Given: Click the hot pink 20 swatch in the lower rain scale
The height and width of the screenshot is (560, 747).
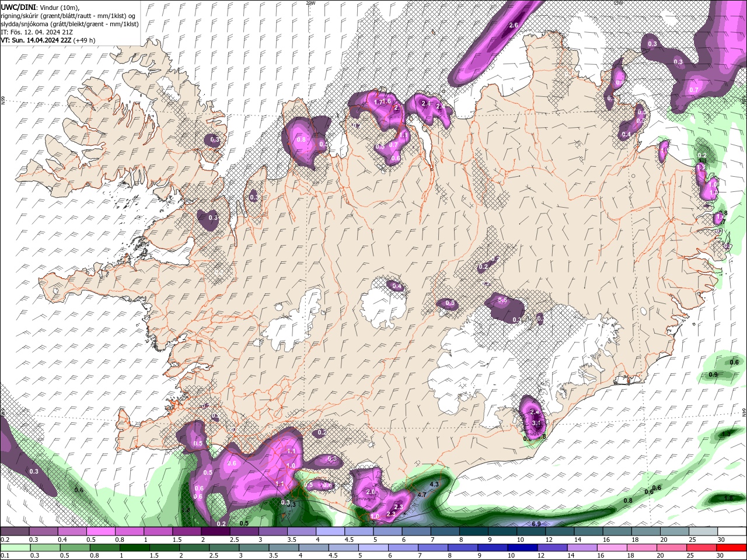Looking at the screenshot, I should [x=672, y=548].
